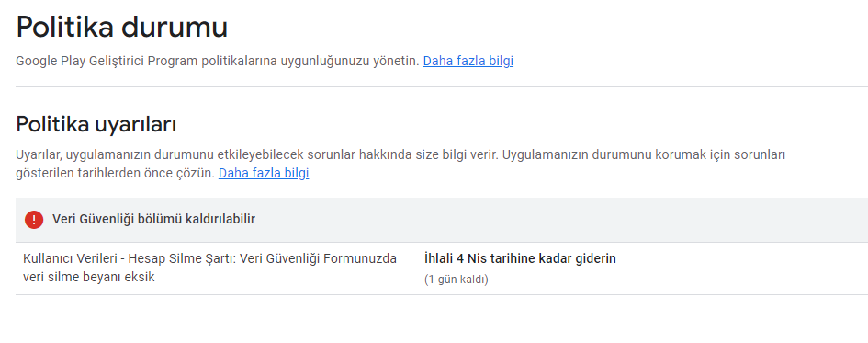Click the red exclamation warning icon
Viewport: 868px width, 343px height.
coord(34,220)
